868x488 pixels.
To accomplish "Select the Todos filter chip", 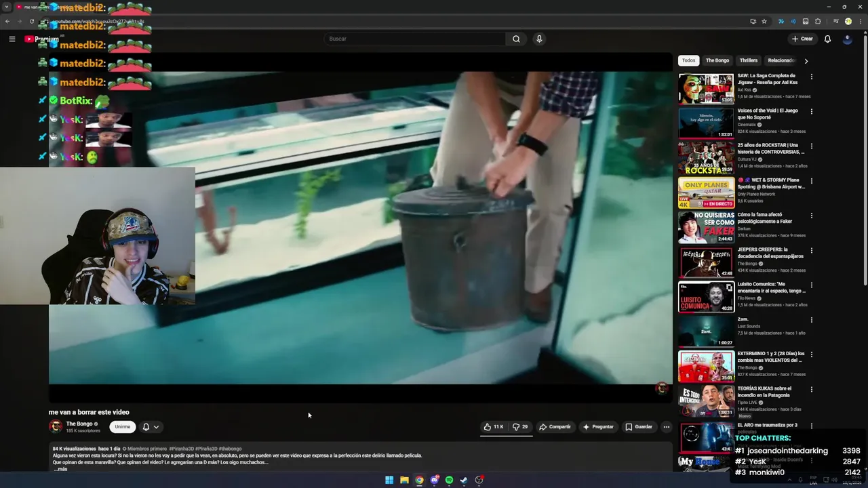I will 688,60.
